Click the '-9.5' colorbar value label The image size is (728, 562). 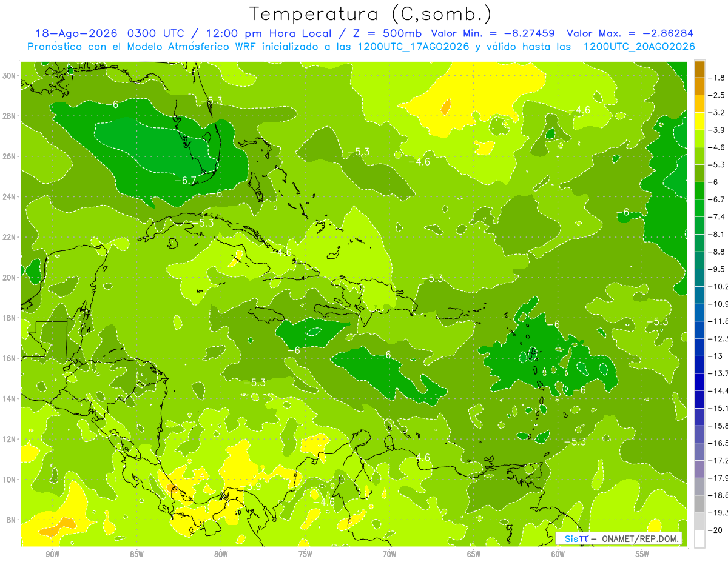coord(716,269)
